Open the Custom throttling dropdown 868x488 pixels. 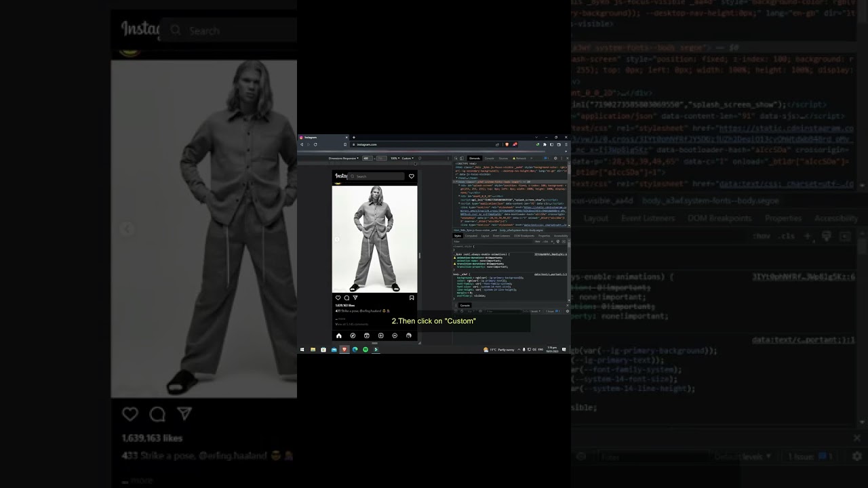pyautogui.click(x=408, y=159)
